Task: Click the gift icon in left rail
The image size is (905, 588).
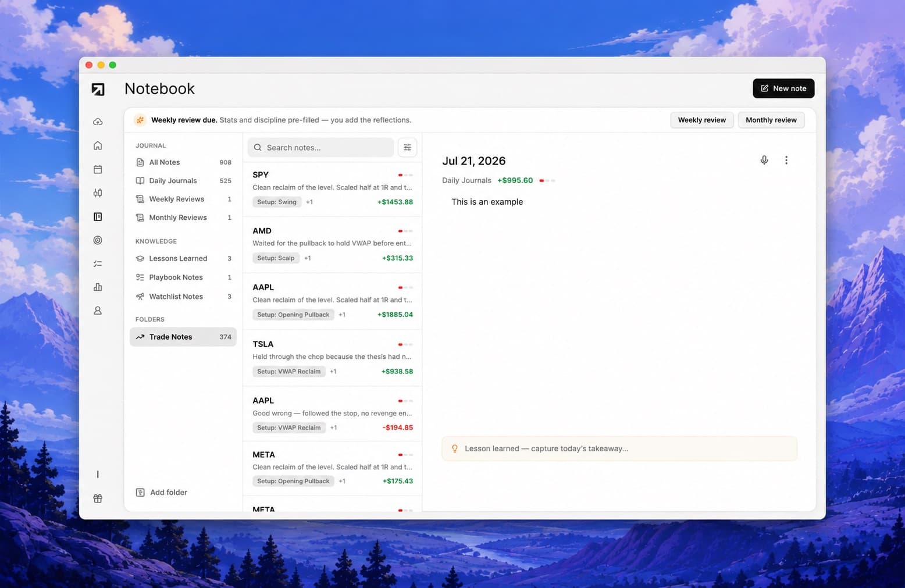Action: (x=98, y=498)
